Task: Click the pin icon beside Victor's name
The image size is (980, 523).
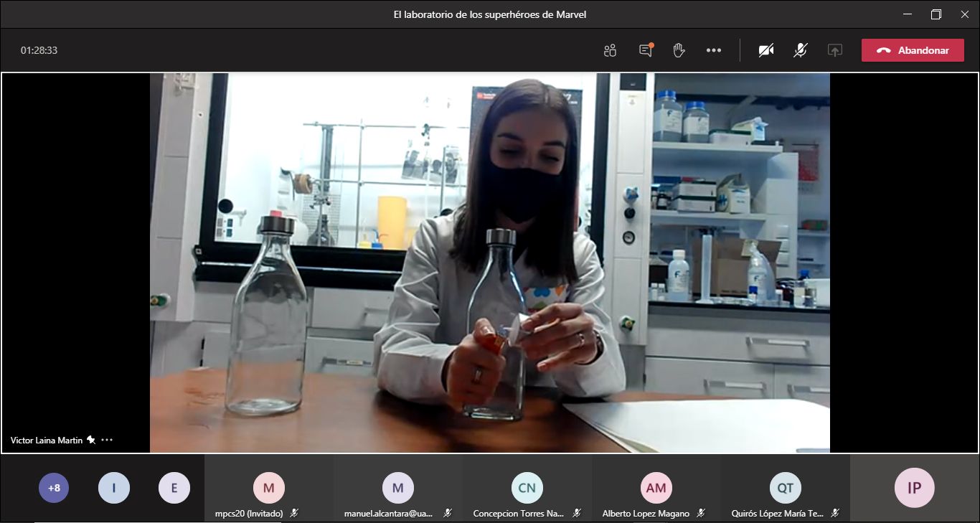Action: point(91,440)
